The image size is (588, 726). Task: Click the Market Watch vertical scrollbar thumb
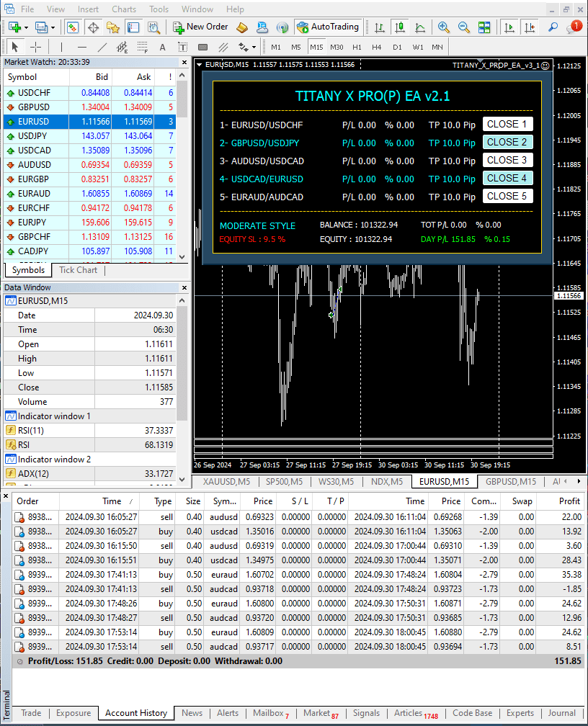(x=182, y=99)
